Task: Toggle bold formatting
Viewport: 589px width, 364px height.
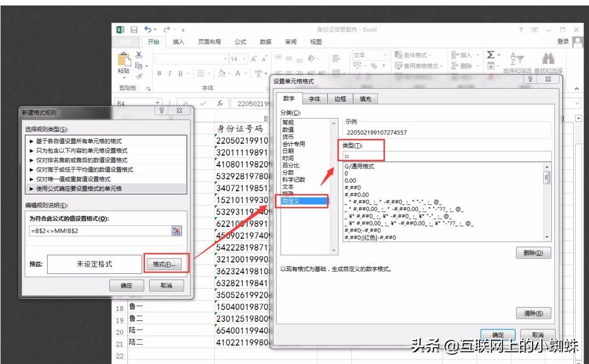Action: pos(160,73)
